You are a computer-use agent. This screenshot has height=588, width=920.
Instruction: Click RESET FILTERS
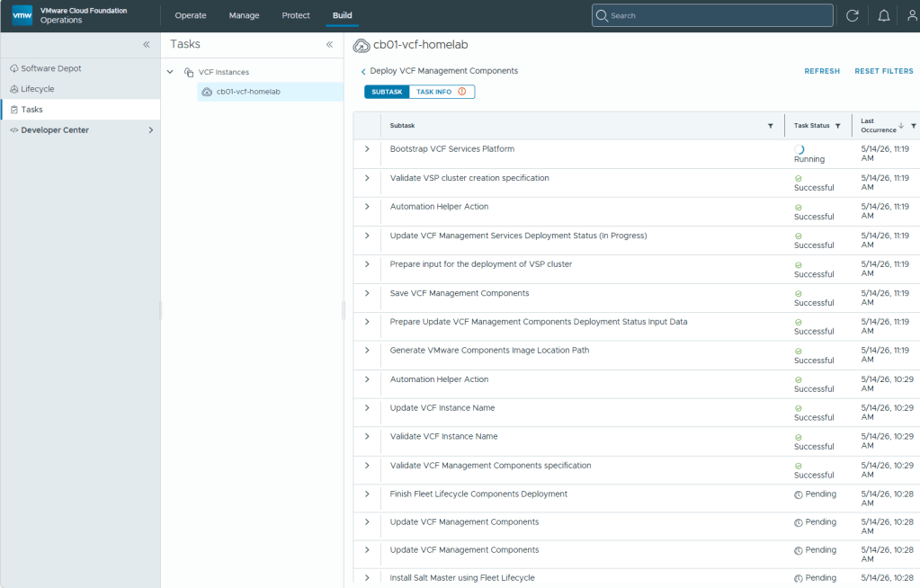point(884,71)
